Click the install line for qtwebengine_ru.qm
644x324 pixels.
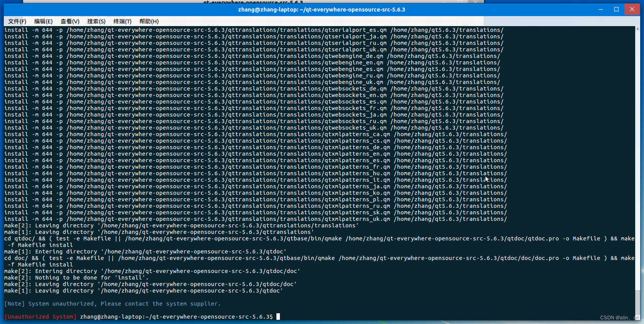click(252, 76)
